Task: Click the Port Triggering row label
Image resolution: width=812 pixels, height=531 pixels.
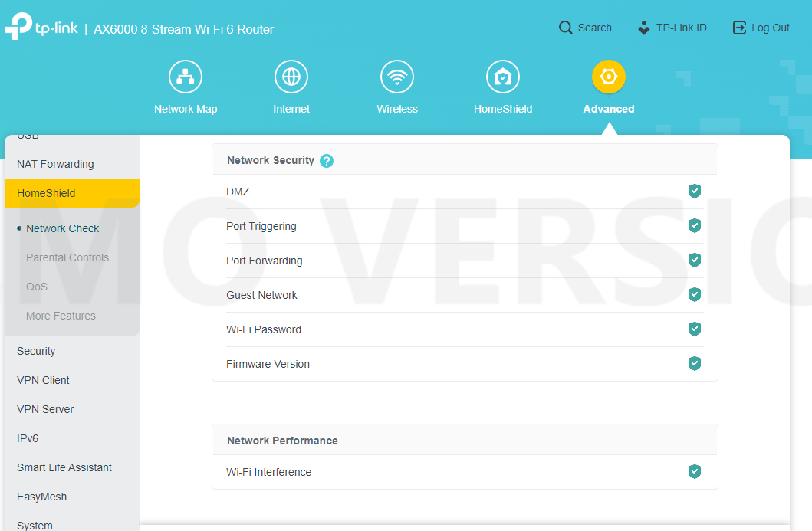Action: [261, 226]
